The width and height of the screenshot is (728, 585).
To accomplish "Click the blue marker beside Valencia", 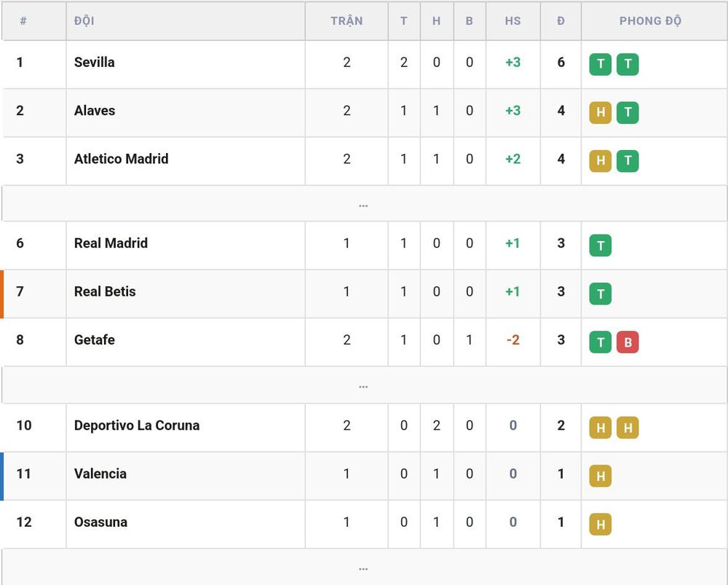I will (2, 476).
